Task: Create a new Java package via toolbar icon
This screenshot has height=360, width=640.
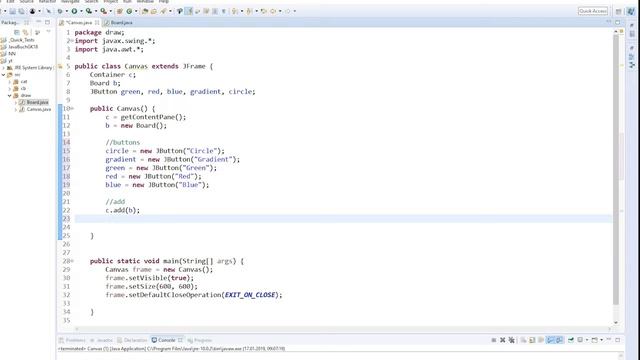Action: point(120,11)
